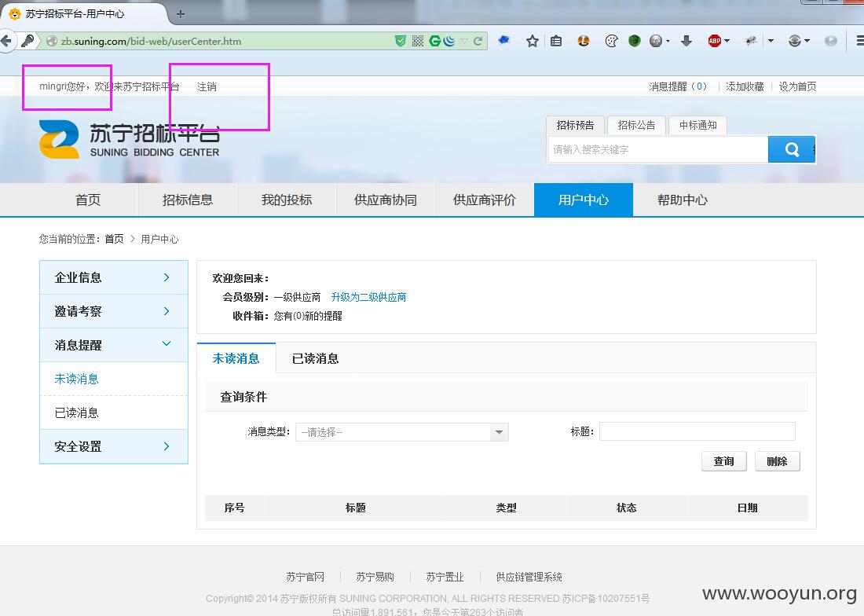Click the keyword search input box
The width and height of the screenshot is (864, 616).
(x=658, y=149)
